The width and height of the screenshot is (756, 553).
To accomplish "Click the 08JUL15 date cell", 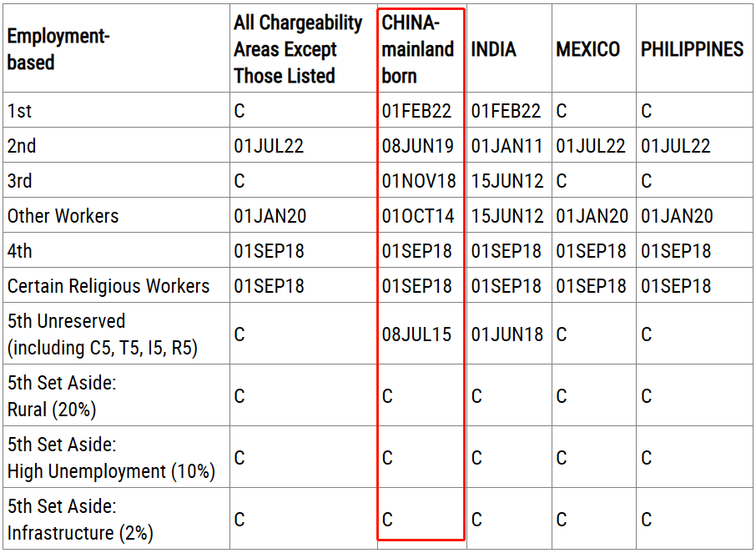I will [x=416, y=334].
